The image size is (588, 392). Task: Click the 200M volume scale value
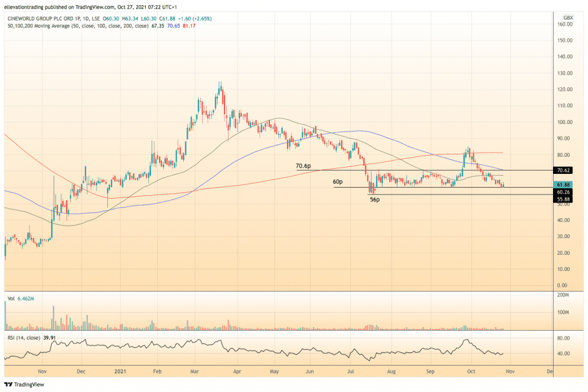click(563, 295)
